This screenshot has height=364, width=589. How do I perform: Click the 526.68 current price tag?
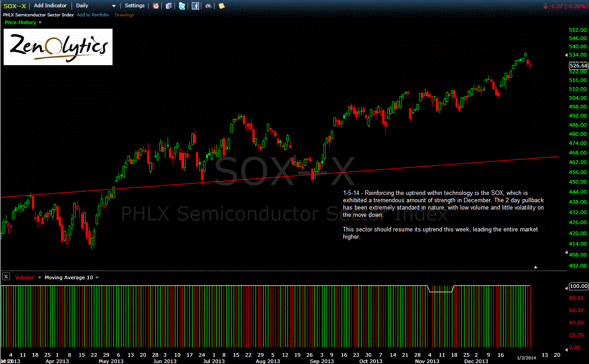(x=579, y=66)
